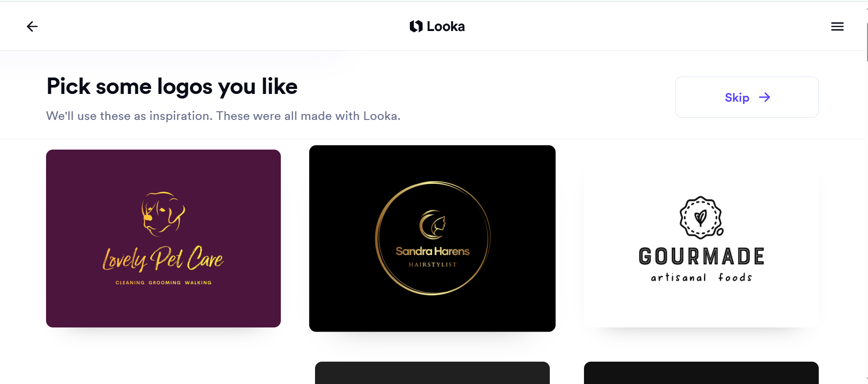Viewport: 868px width, 384px height.
Task: Select the Sandra Harens hairstylist logo
Action: point(432,238)
